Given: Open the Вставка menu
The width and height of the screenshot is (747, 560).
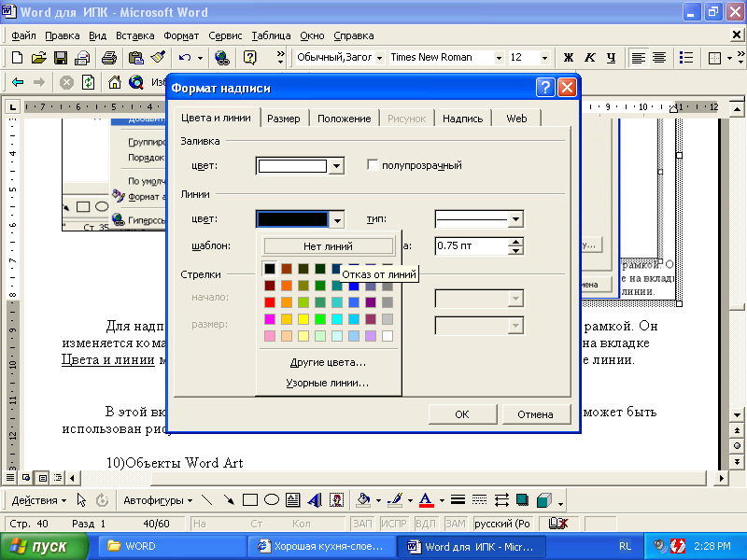Looking at the screenshot, I should (x=134, y=35).
